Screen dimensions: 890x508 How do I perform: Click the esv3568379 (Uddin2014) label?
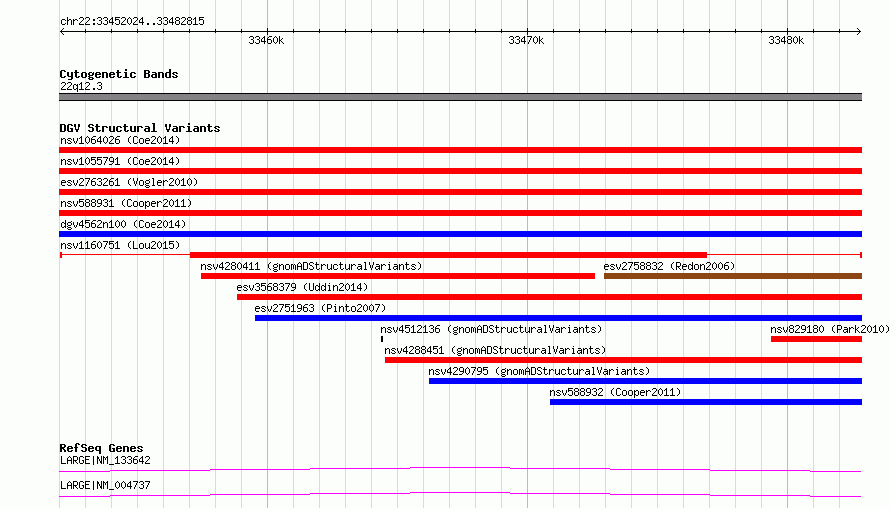click(x=302, y=287)
